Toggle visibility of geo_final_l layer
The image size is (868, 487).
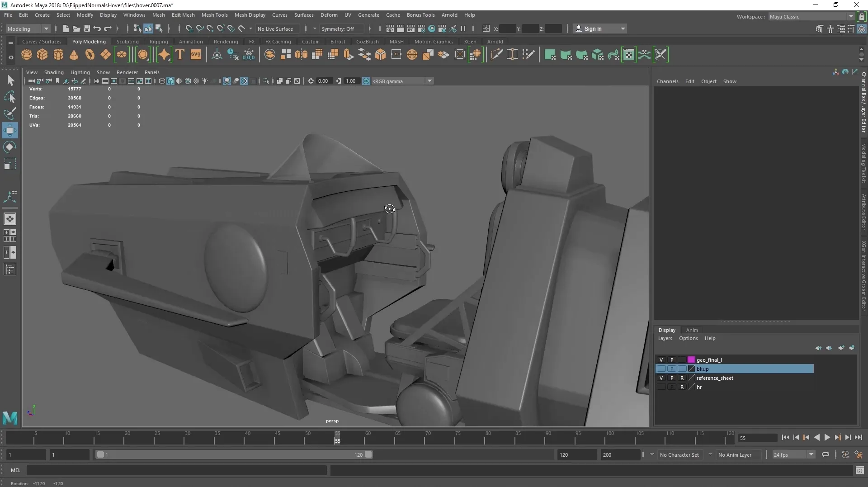pyautogui.click(x=661, y=360)
